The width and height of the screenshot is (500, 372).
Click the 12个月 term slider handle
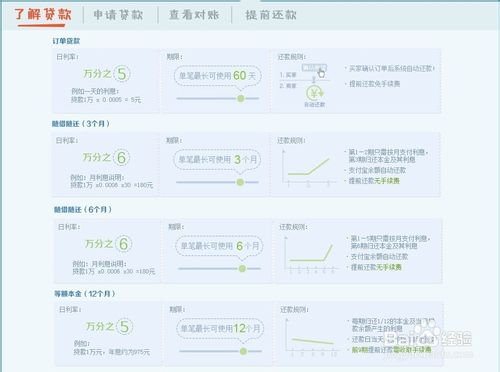pos(243,351)
